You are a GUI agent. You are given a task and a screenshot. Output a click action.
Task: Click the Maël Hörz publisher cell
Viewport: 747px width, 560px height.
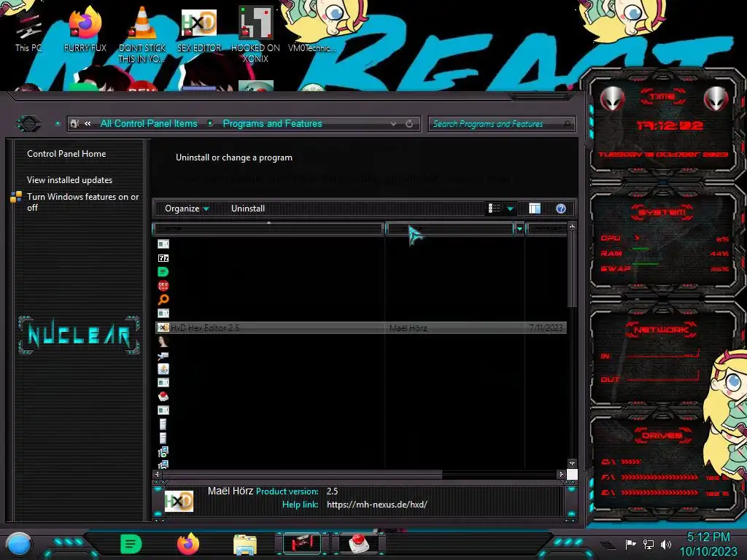click(409, 327)
